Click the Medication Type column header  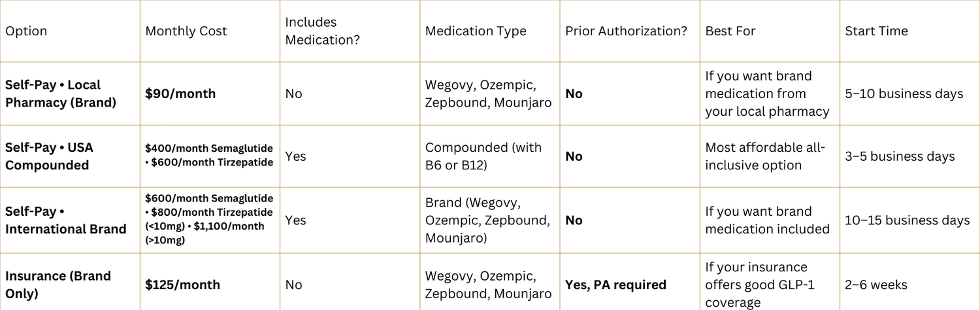click(476, 31)
